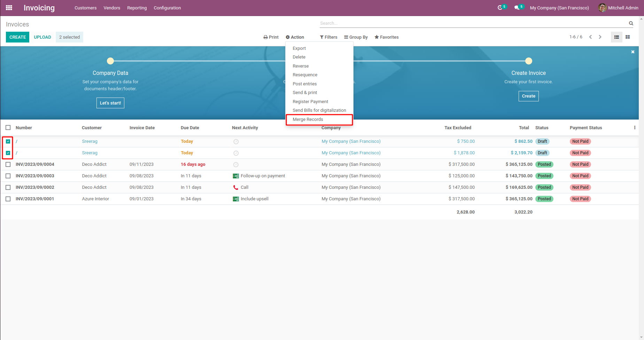Image resolution: width=644 pixels, height=340 pixels.
Task: Select Register Payment in Action menu
Action: point(310,102)
